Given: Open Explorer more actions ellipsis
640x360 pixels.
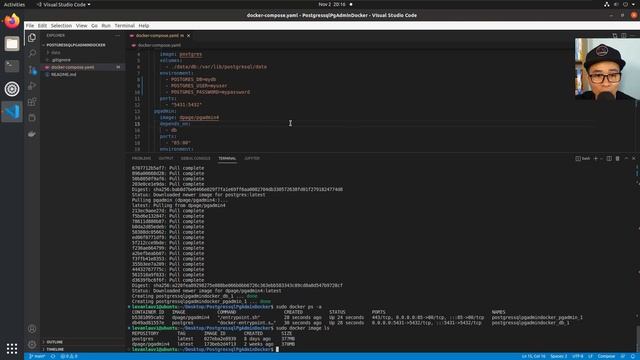Looking at the screenshot, I should point(118,36).
